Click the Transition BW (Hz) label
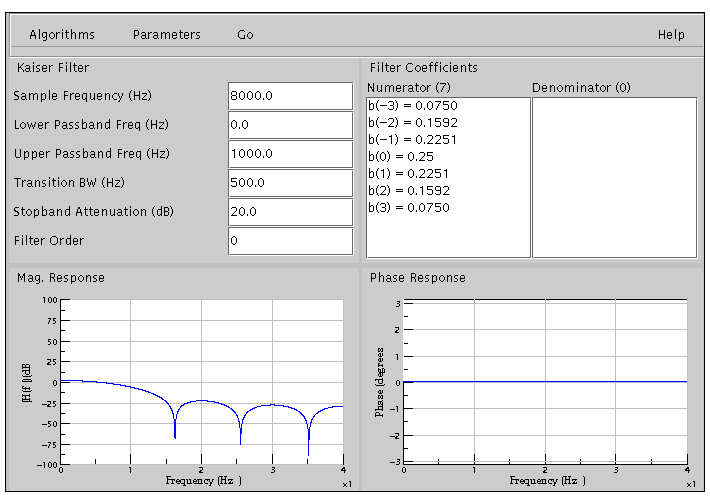This screenshot has height=496, width=710. click(69, 183)
